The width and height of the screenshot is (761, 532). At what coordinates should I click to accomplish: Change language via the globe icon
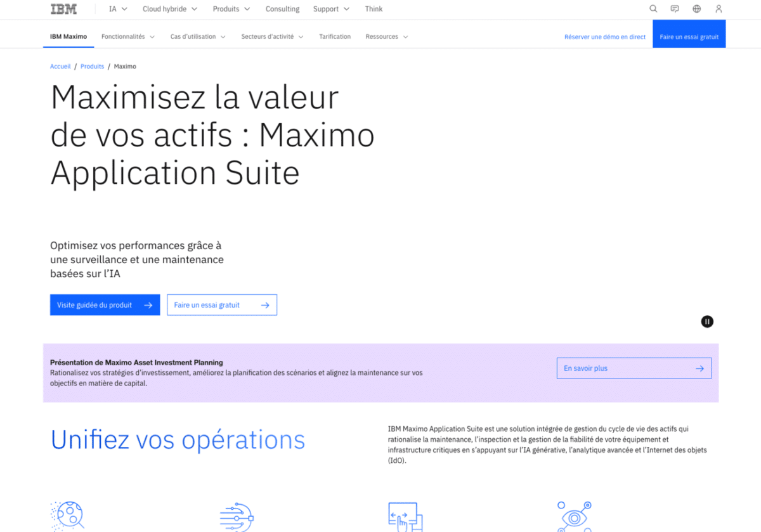point(696,9)
